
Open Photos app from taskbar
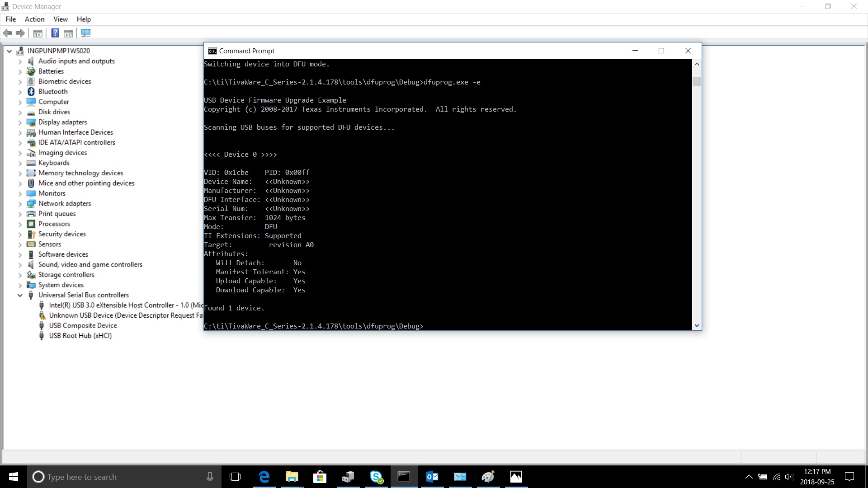point(516,477)
